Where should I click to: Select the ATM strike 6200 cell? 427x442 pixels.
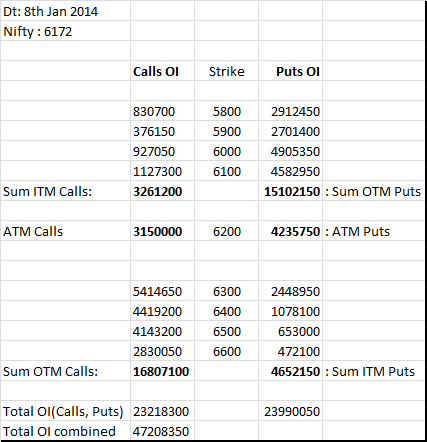point(226,231)
